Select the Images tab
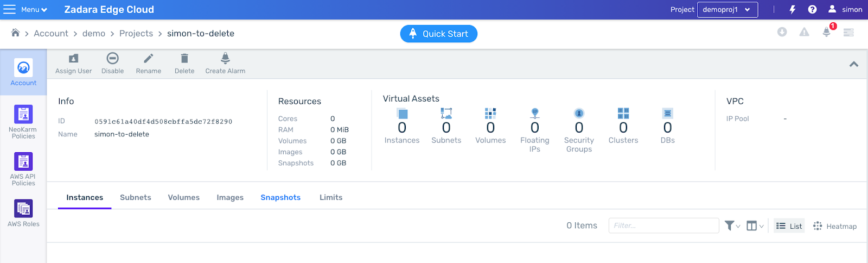 [x=230, y=198]
